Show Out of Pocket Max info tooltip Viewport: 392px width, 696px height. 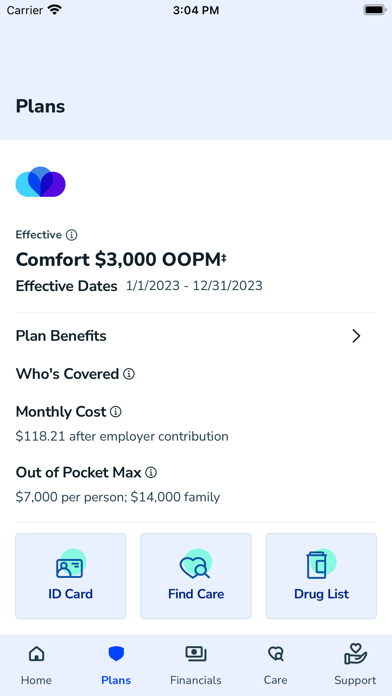[151, 473]
